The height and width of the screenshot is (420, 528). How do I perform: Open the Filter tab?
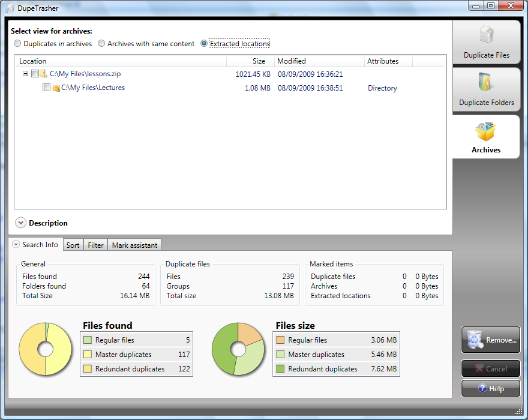95,245
